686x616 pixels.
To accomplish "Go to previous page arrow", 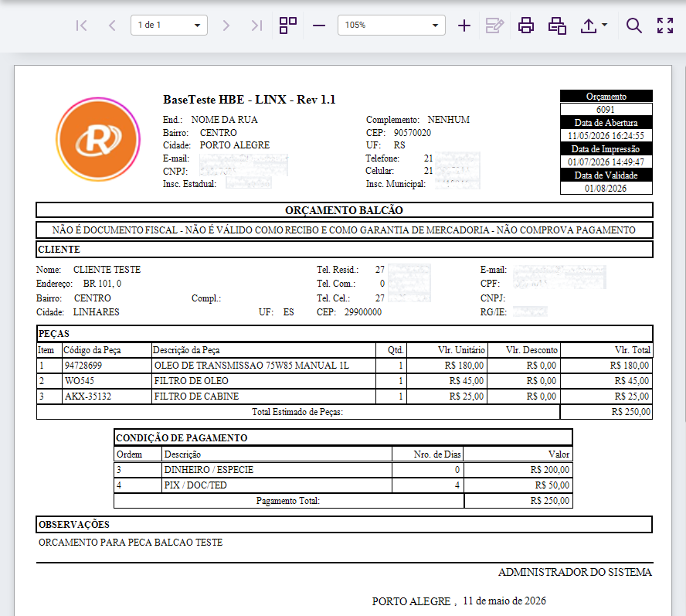I will [112, 26].
